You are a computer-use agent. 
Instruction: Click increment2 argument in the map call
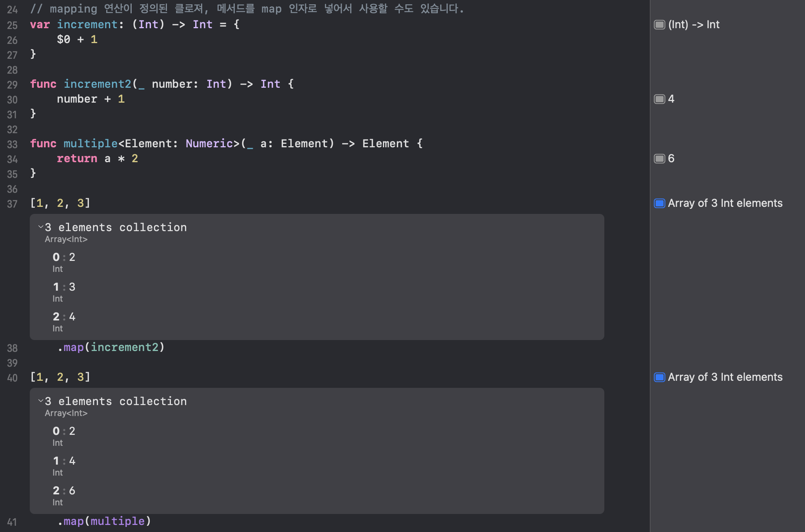(x=125, y=347)
